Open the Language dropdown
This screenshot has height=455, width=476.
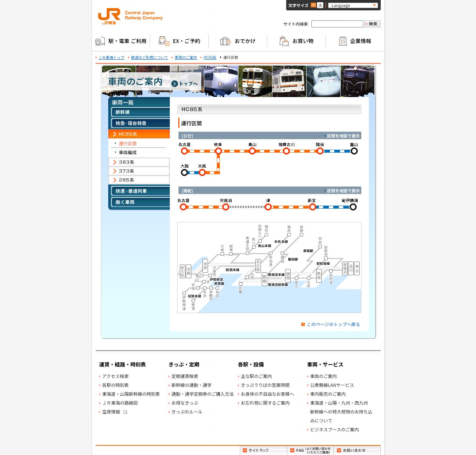pyautogui.click(x=353, y=5)
